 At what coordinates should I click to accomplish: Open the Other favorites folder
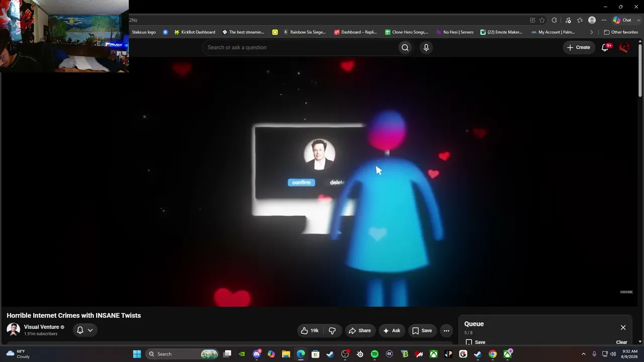pos(621,32)
